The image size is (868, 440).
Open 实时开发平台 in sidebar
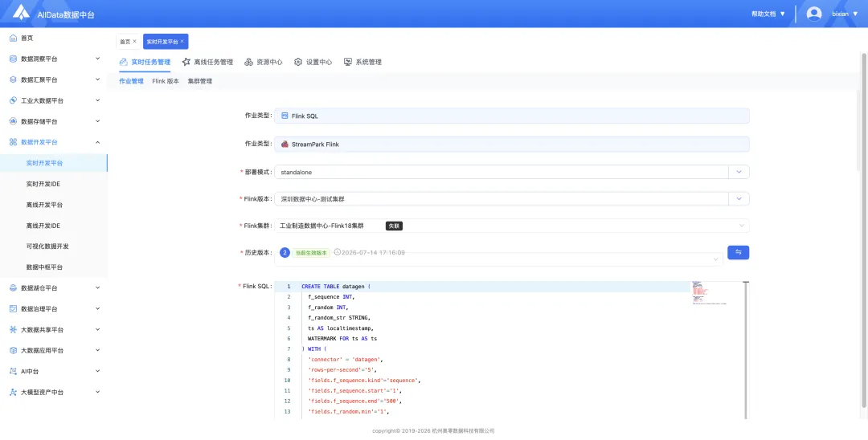[x=54, y=163]
